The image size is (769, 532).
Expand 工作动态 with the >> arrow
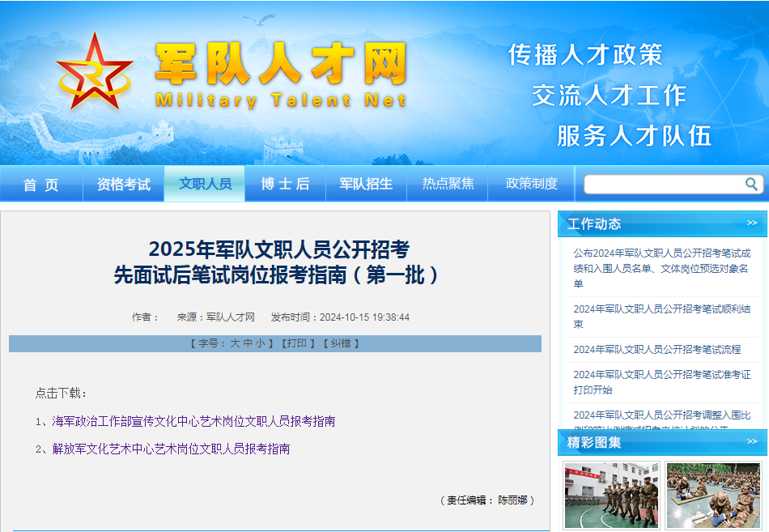[x=752, y=223]
